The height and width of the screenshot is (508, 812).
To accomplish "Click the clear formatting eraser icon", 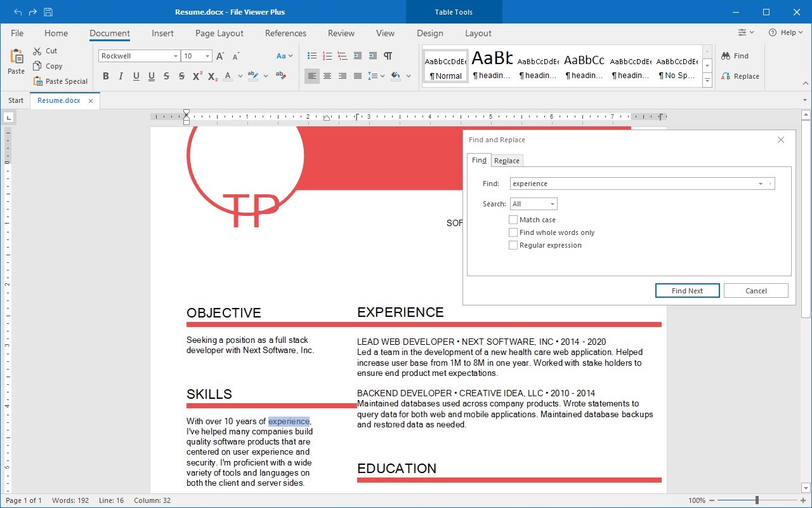I will [x=281, y=76].
